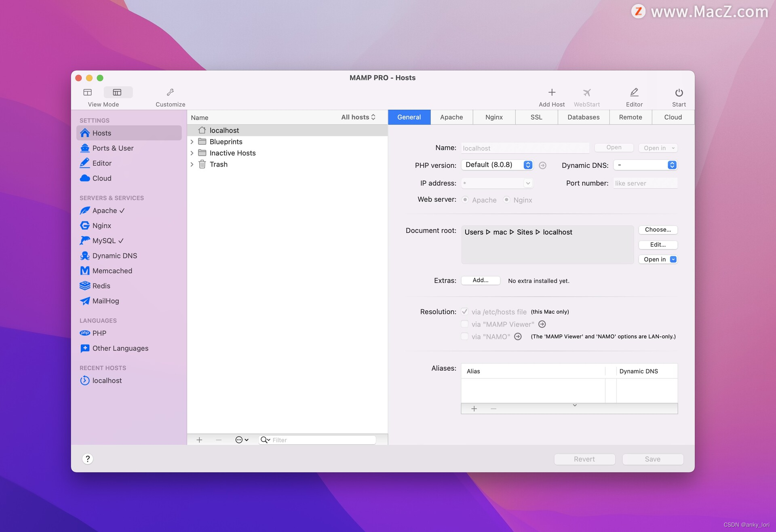The height and width of the screenshot is (532, 776).
Task: Open Redis service settings
Action: [x=101, y=285]
